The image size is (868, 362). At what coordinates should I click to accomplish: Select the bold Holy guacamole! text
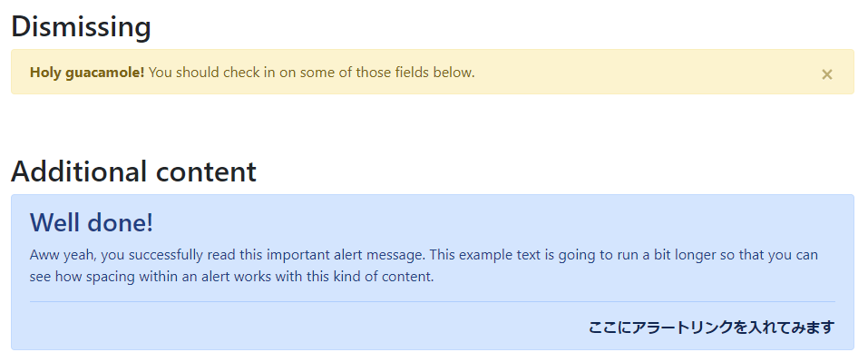[x=87, y=73]
